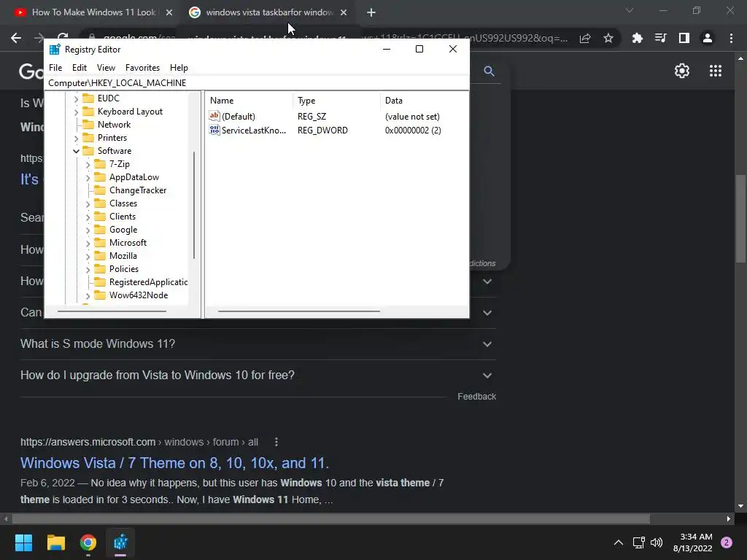Select the REG_DWORD type cell
Screen dimensions: 747x560
pos(322,131)
